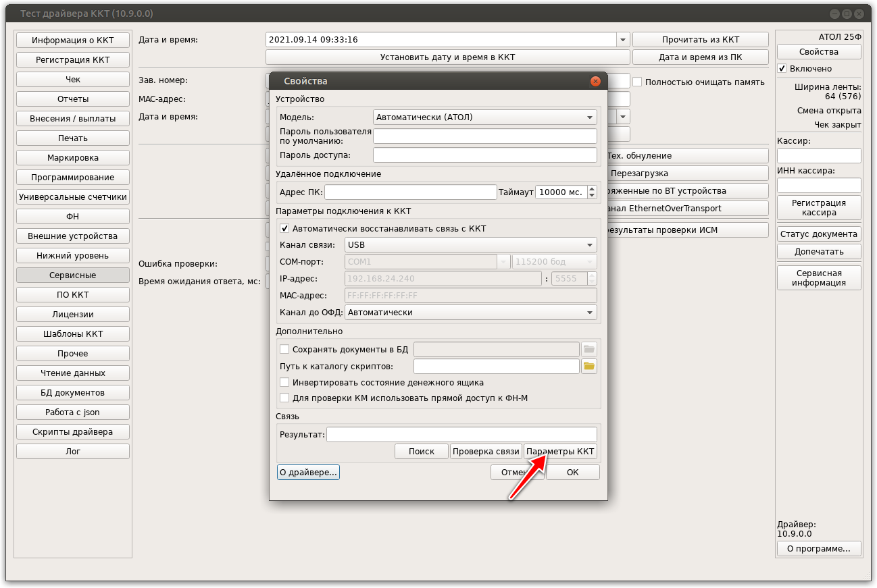Image resolution: width=877 pixels, height=588 pixels.
Task: Click the Параметры ККТ button
Action: pos(561,451)
